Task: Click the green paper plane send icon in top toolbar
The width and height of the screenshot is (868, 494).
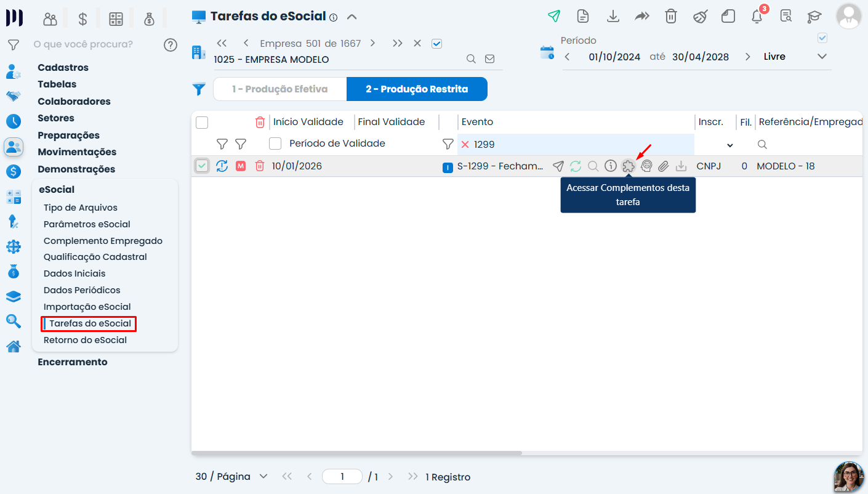Action: pyautogui.click(x=554, y=17)
